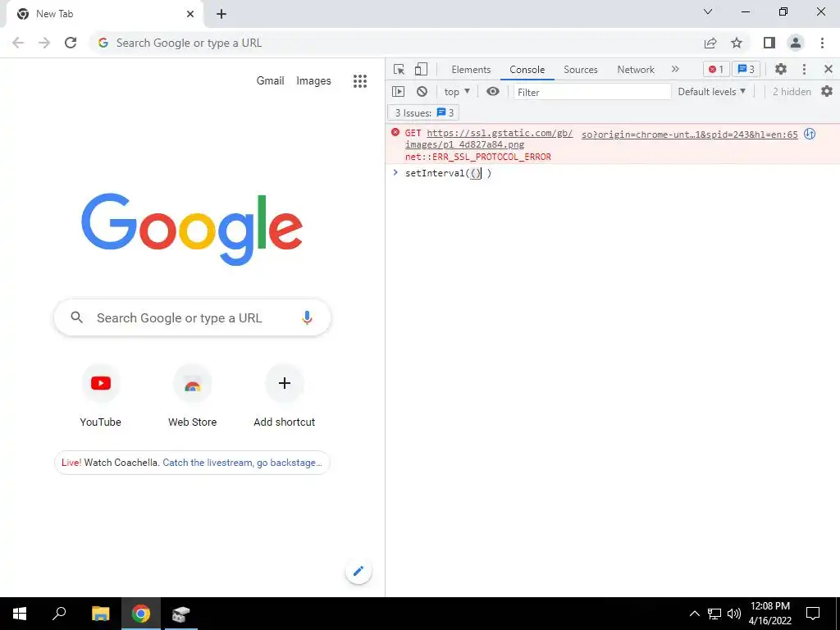Image resolution: width=840 pixels, height=630 pixels.
Task: Switch to the Elements tab
Action: point(471,70)
